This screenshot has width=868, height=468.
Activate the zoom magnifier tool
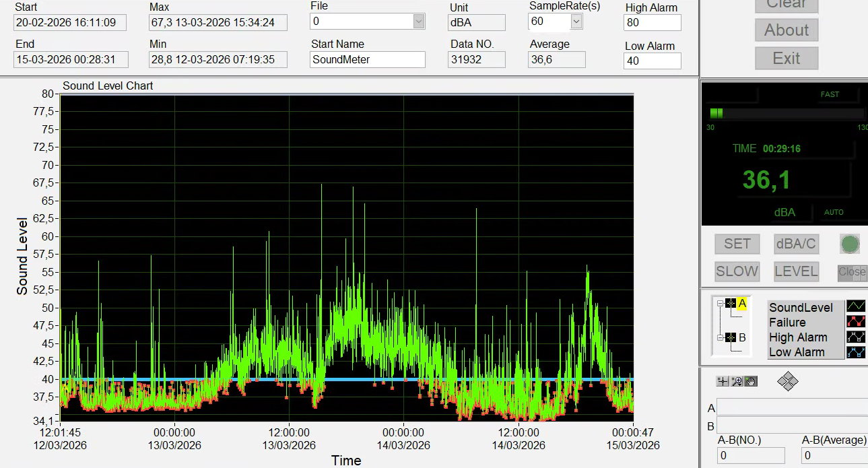(737, 382)
